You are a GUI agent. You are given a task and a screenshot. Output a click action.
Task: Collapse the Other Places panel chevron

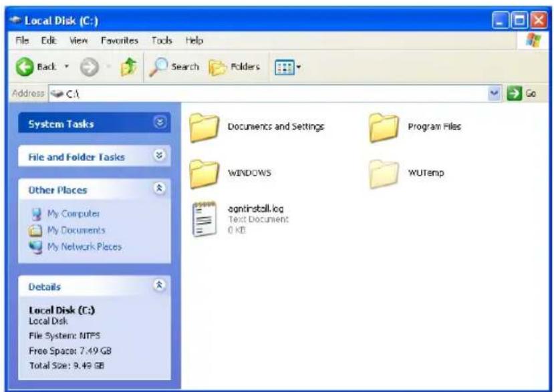[159, 188]
